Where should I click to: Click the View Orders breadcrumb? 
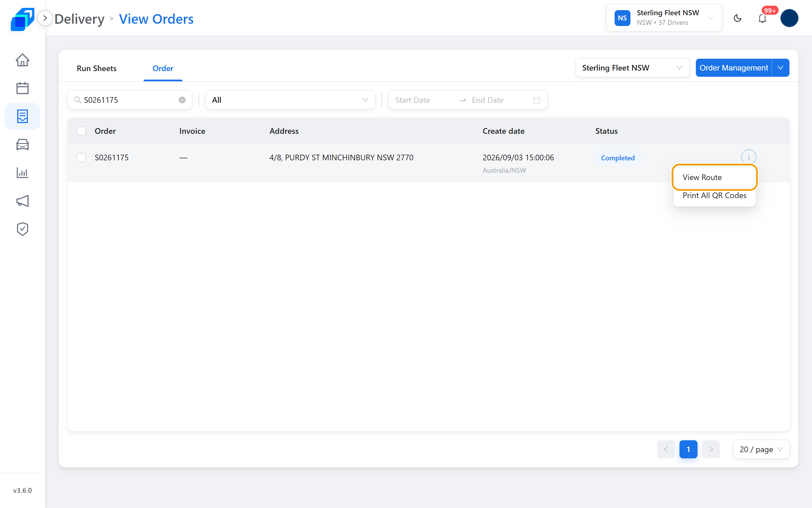click(156, 19)
